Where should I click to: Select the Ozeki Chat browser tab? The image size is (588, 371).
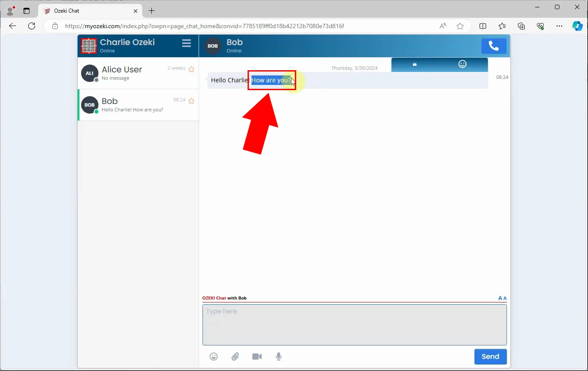coord(90,11)
